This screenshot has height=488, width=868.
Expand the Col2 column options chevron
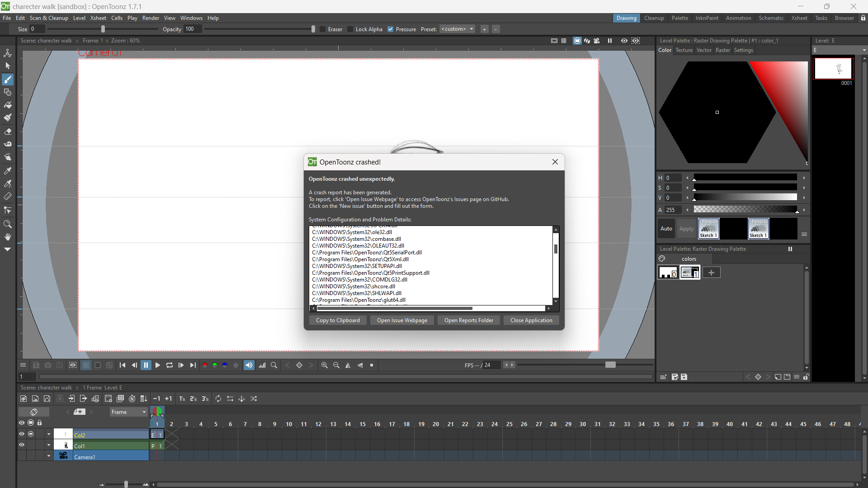pyautogui.click(x=48, y=434)
